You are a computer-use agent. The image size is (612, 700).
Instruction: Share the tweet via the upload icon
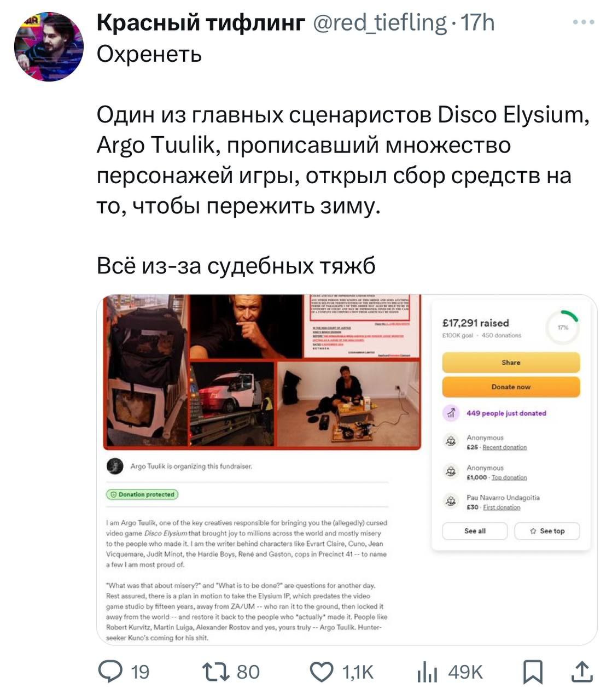point(582,672)
